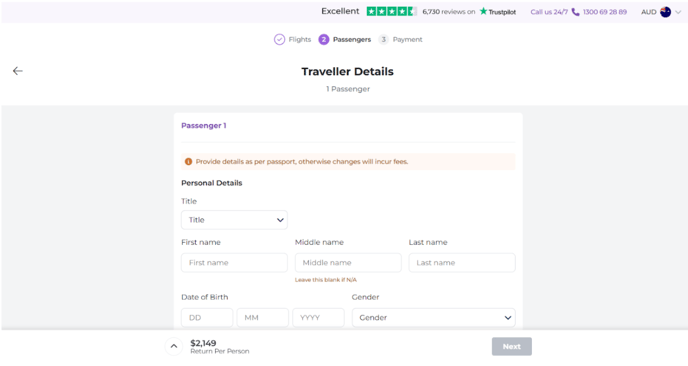Click the green Trustpilot rating stars
Screen dimensions: 688x366
click(391, 11)
